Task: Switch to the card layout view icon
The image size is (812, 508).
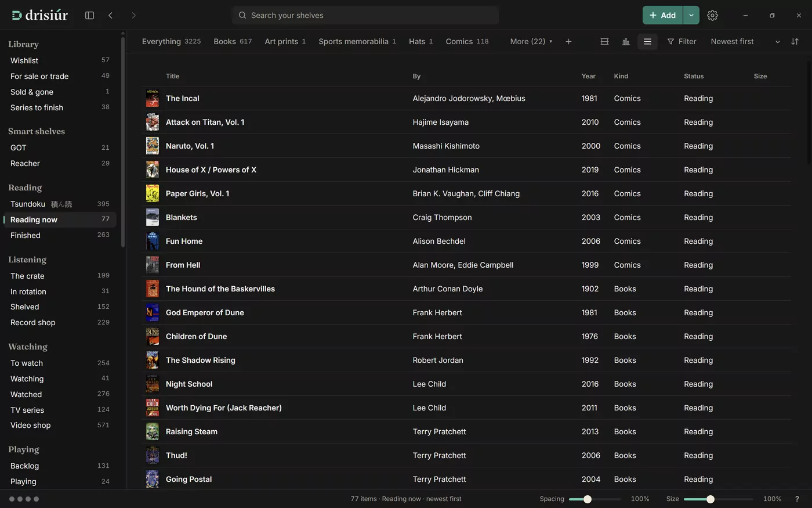Action: coord(604,41)
